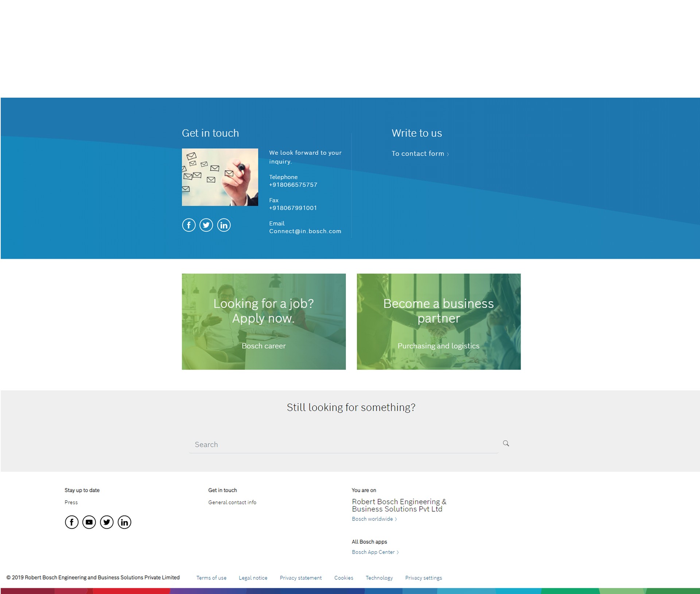
Task: Click Connect@in.bosch.com email address
Action: coord(305,231)
